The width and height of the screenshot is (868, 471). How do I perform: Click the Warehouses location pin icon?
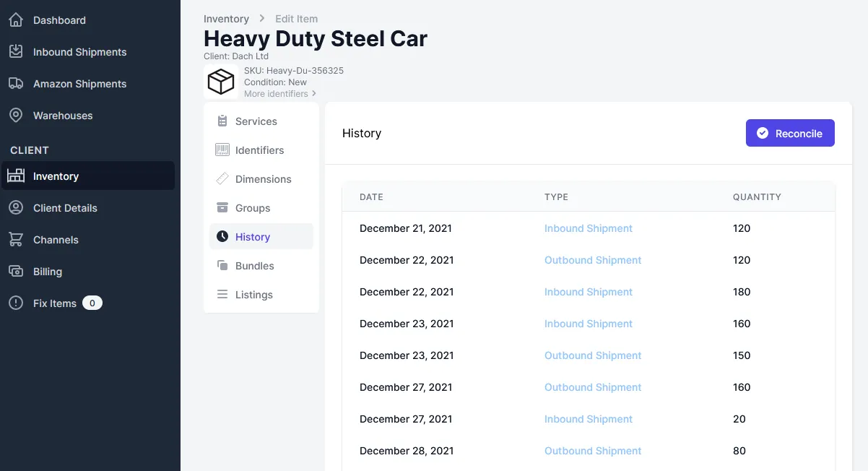tap(16, 116)
